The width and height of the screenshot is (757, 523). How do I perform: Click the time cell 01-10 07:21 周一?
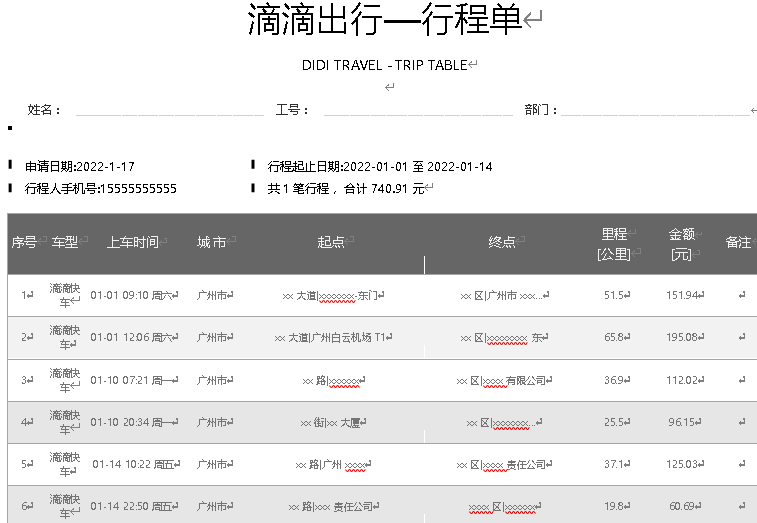[131, 380]
